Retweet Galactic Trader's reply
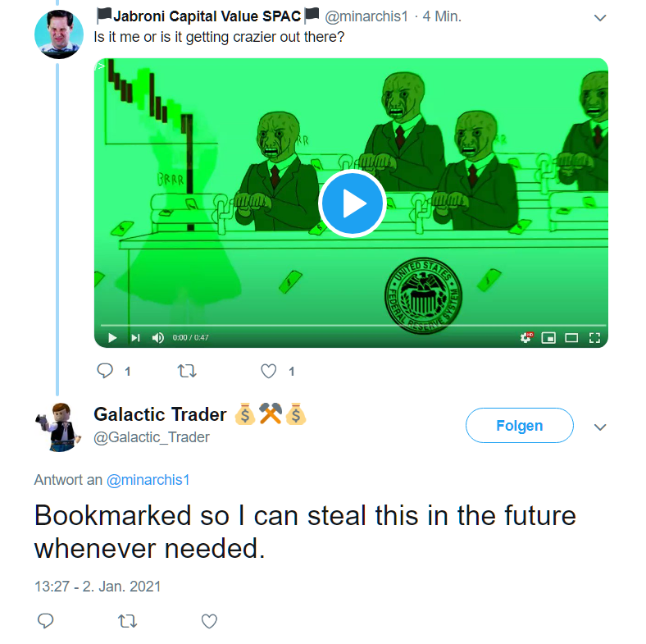 point(127,621)
